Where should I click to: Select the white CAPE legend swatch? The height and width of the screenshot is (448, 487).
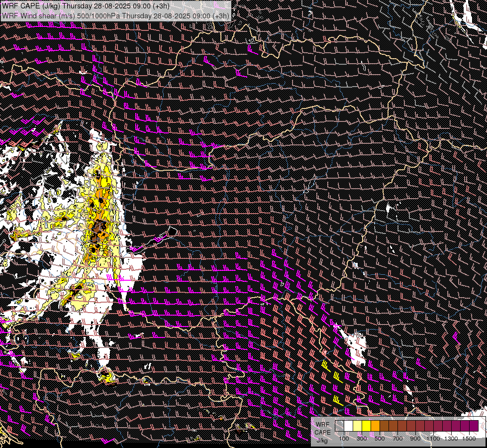pos(349,426)
